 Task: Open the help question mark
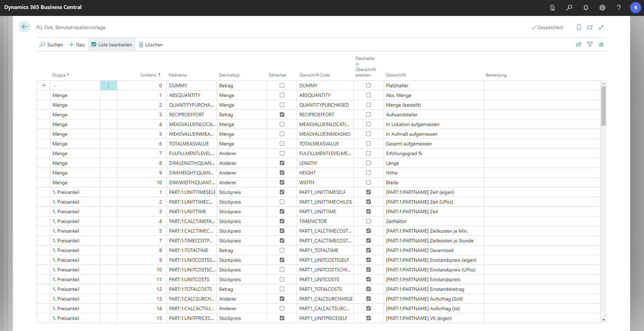coord(619,8)
